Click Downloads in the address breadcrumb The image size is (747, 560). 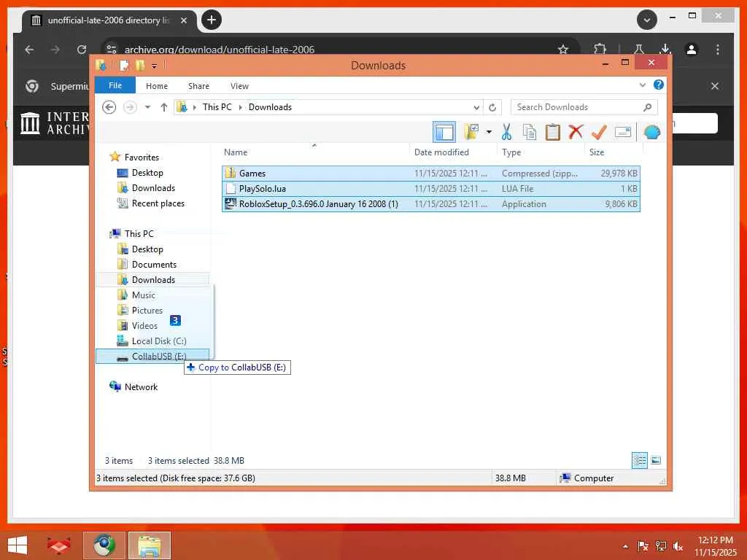270,107
